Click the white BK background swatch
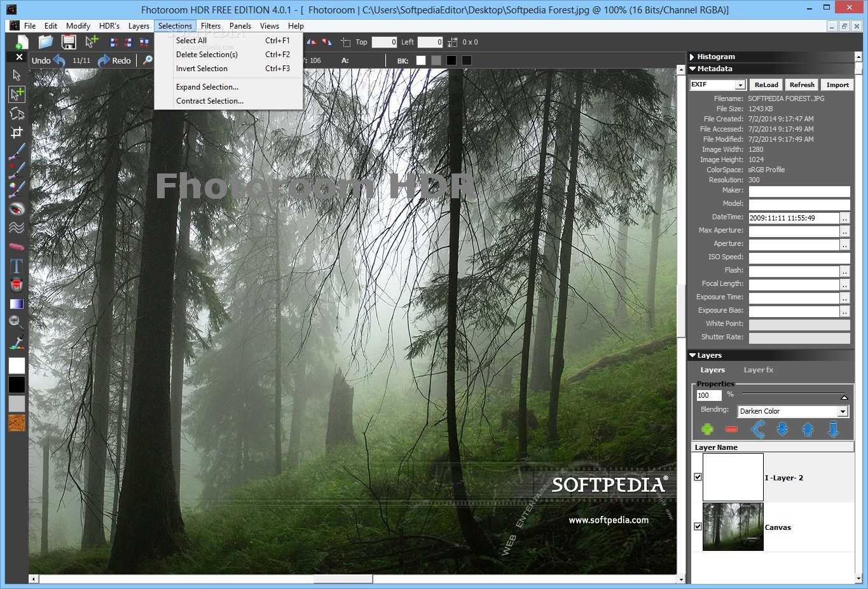This screenshot has width=868, height=589. (x=421, y=60)
